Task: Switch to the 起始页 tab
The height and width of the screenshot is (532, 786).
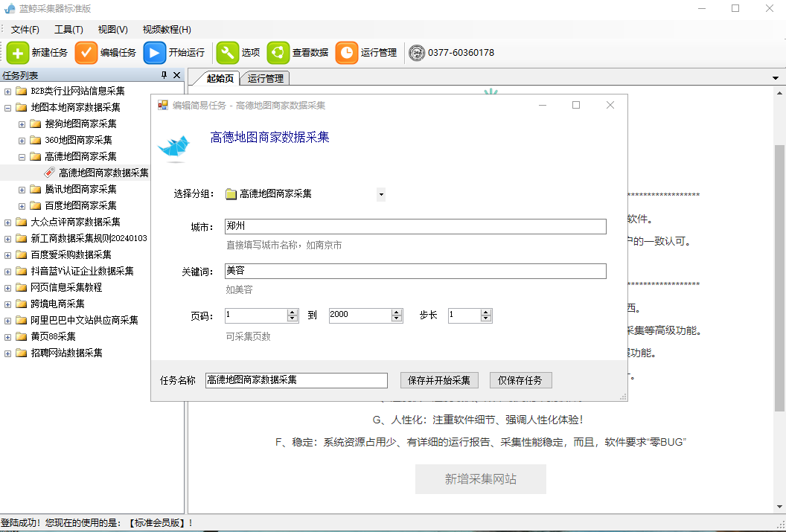Action: 220,79
